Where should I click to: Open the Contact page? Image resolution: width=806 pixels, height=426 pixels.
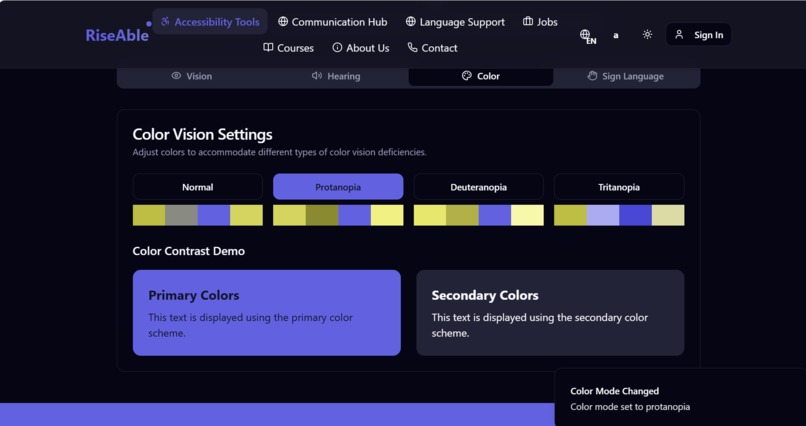432,48
